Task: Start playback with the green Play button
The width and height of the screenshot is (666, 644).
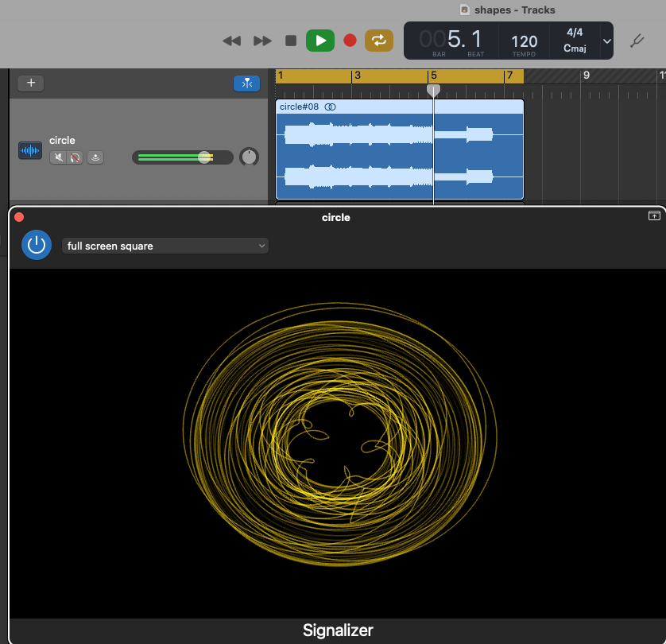Action: (320, 41)
